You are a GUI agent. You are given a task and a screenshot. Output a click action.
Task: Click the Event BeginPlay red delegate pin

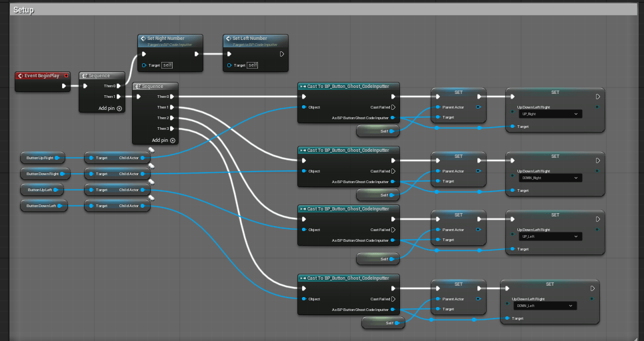click(66, 75)
